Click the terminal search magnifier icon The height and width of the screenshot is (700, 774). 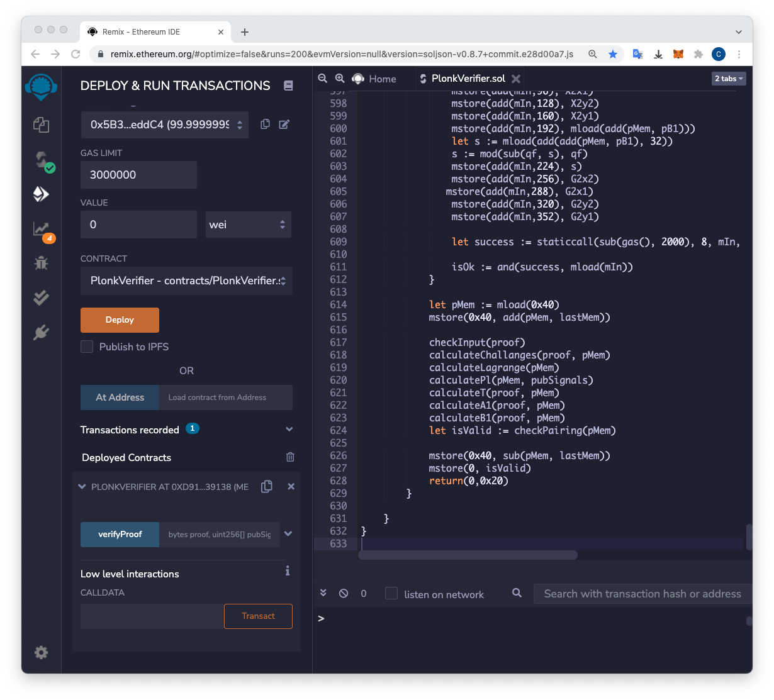(517, 592)
